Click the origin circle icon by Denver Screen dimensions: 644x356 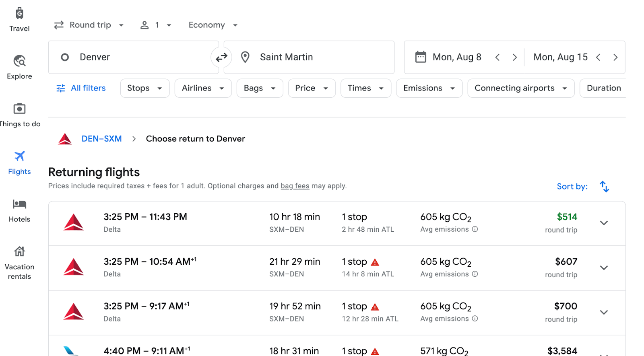click(65, 57)
